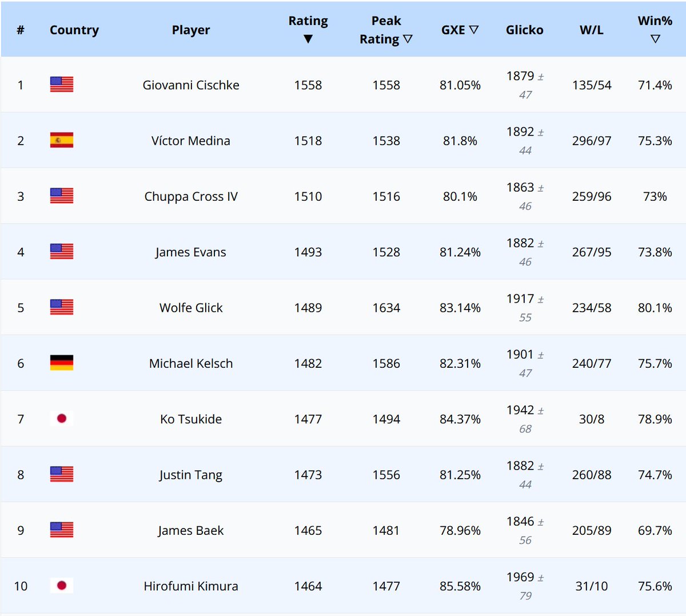
Task: Click US flag beside Chuppa Cross IV
Action: [x=62, y=196]
